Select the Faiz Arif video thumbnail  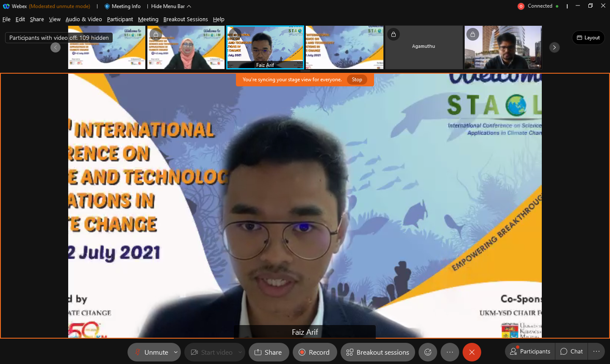[265, 47]
